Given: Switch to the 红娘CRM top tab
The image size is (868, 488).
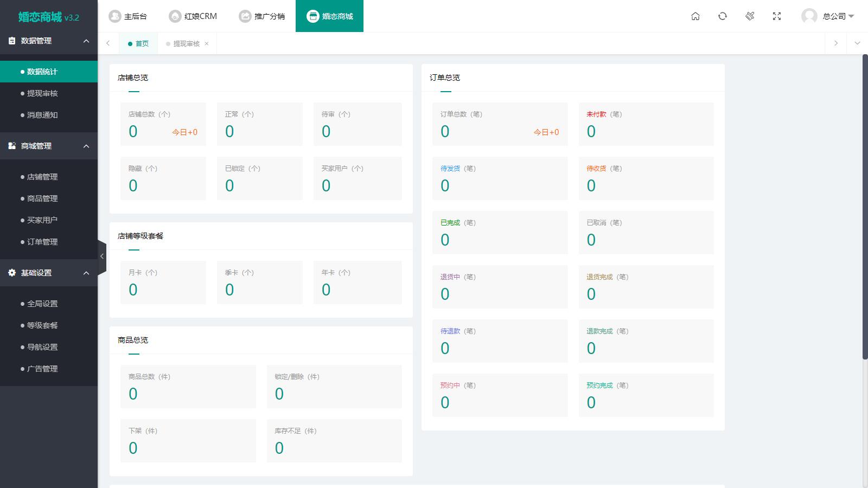Looking at the screenshot, I should coord(193,16).
